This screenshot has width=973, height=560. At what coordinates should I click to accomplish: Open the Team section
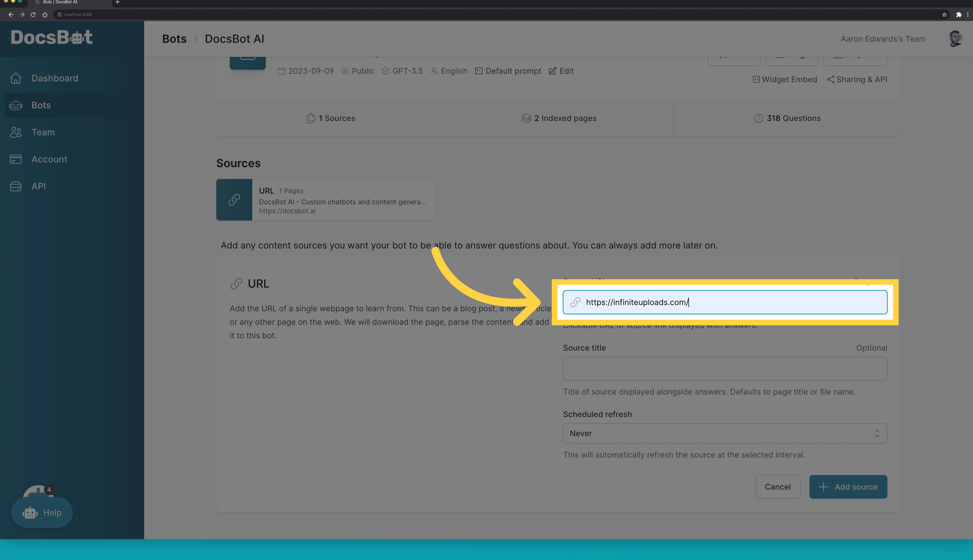(43, 132)
